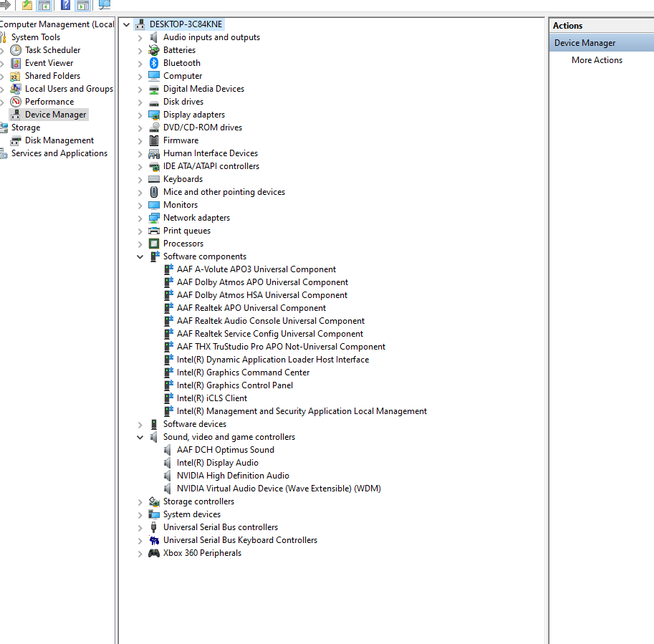Click the Print queues printer icon
The width and height of the screenshot is (654, 644).
point(154,231)
